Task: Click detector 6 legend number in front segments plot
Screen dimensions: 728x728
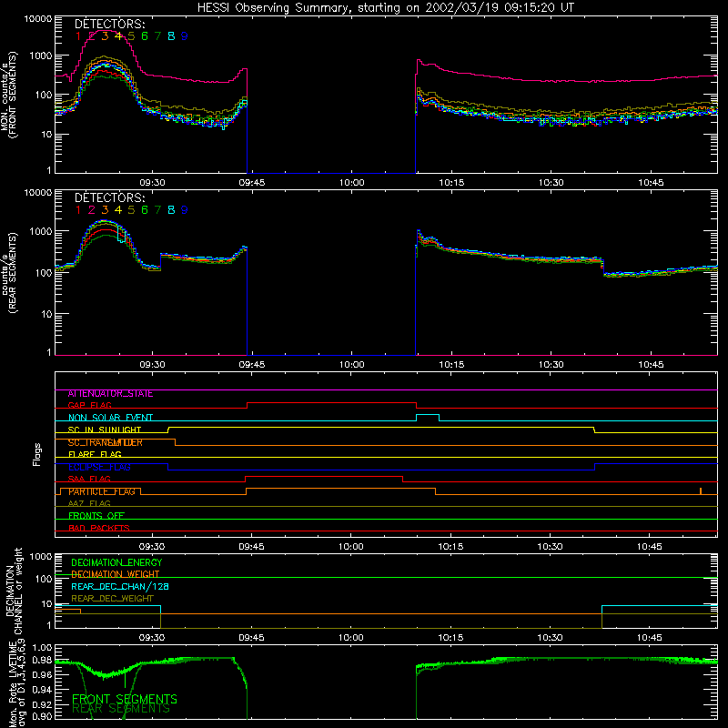Action: pyautogui.click(x=145, y=36)
